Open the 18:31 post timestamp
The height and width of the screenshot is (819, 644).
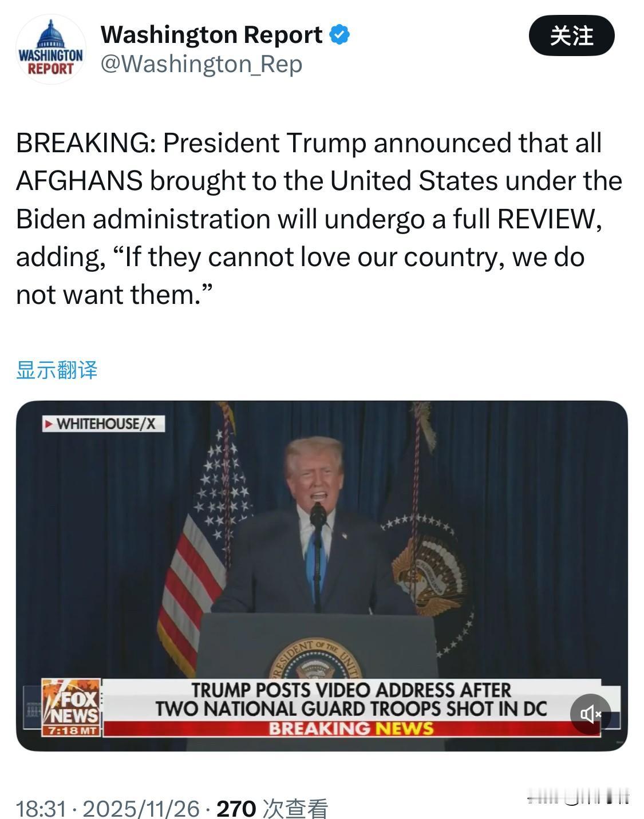tap(41, 809)
